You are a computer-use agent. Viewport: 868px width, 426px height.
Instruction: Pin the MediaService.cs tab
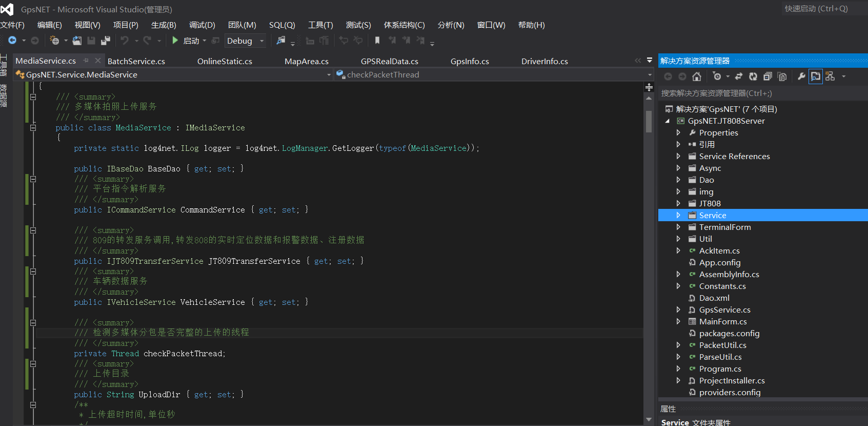(86, 61)
